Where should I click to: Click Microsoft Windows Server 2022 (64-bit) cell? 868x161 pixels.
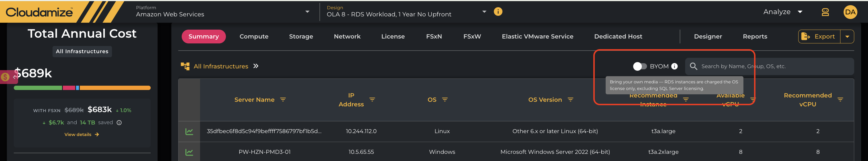click(x=555, y=152)
